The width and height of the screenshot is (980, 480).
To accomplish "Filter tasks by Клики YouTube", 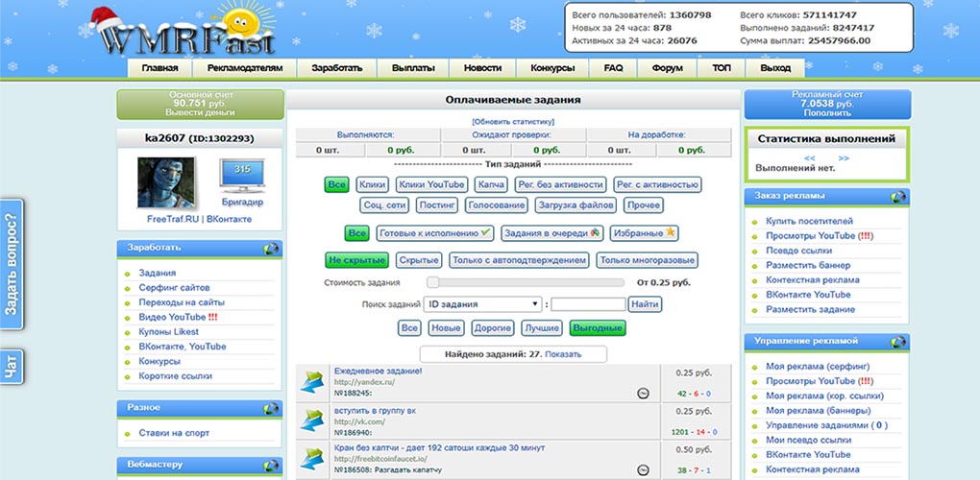I will pos(432,184).
